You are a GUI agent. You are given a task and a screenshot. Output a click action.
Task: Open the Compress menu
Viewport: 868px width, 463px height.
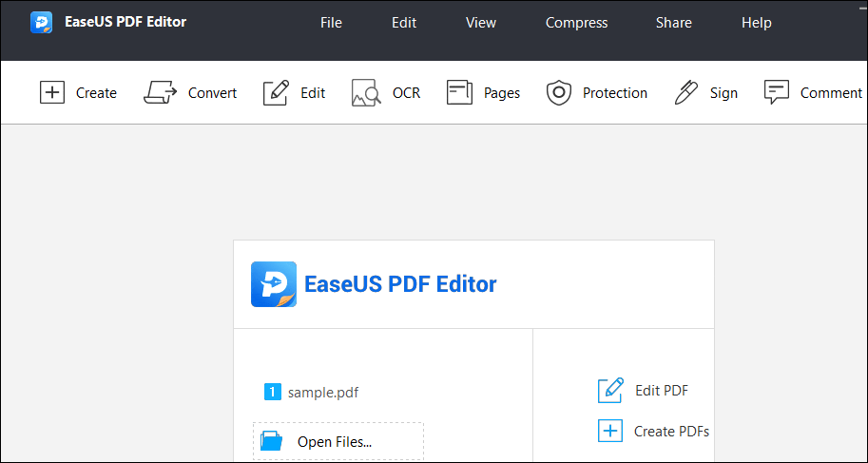(x=577, y=23)
